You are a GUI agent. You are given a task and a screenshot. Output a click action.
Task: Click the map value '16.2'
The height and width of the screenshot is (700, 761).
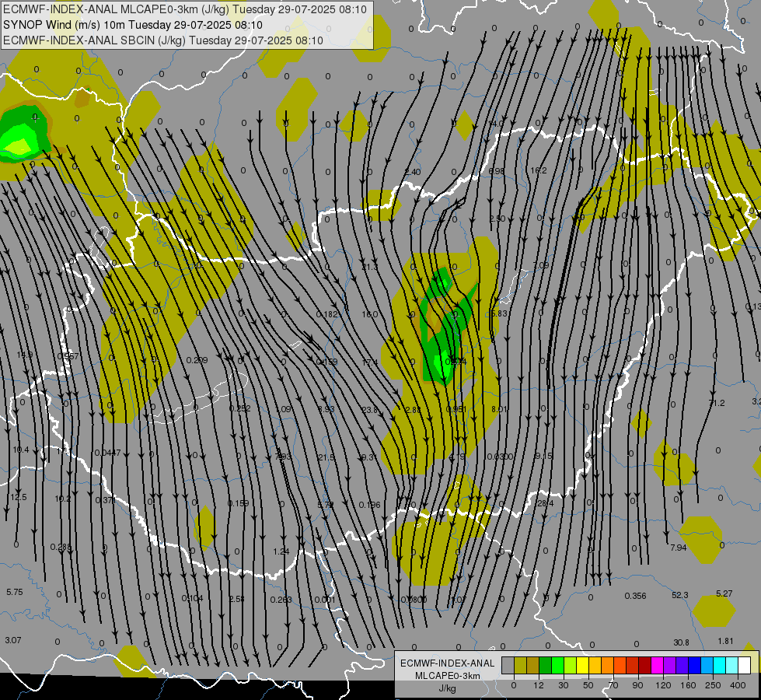[539, 170]
